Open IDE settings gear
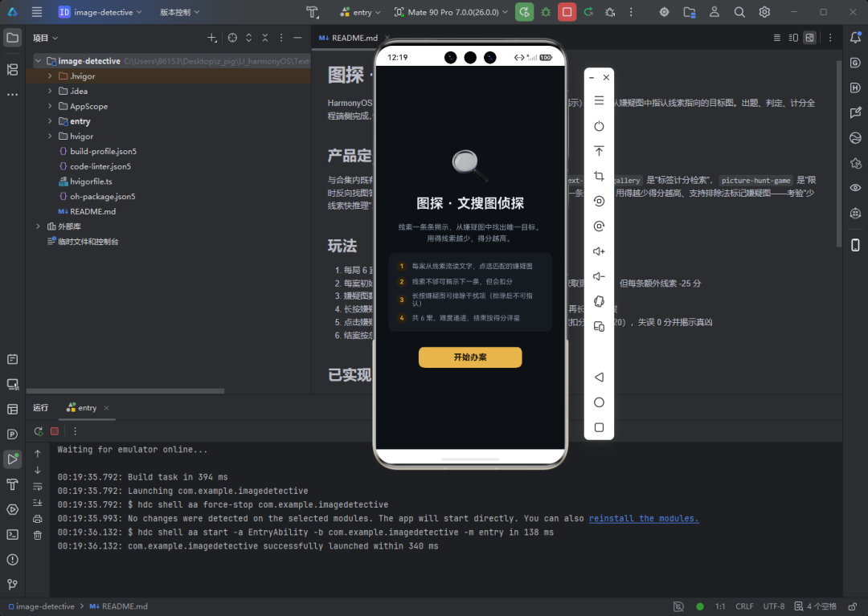The width and height of the screenshot is (868, 616). pyautogui.click(x=764, y=11)
